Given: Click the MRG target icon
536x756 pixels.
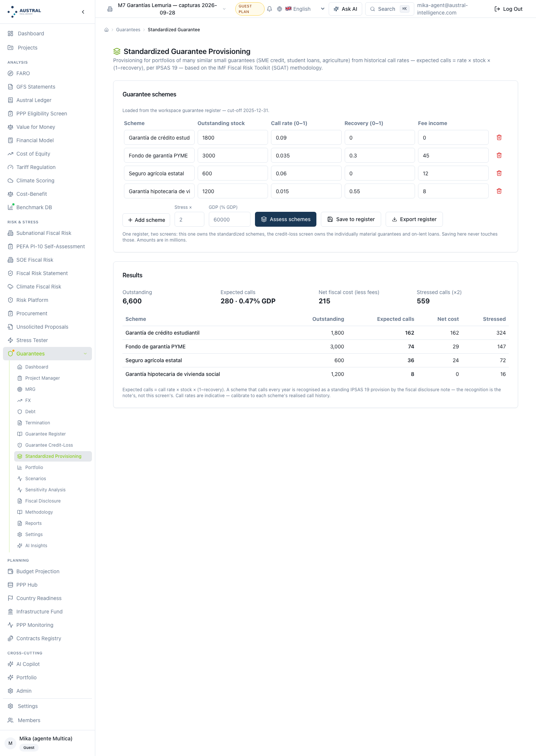Looking at the screenshot, I should (x=20, y=389).
